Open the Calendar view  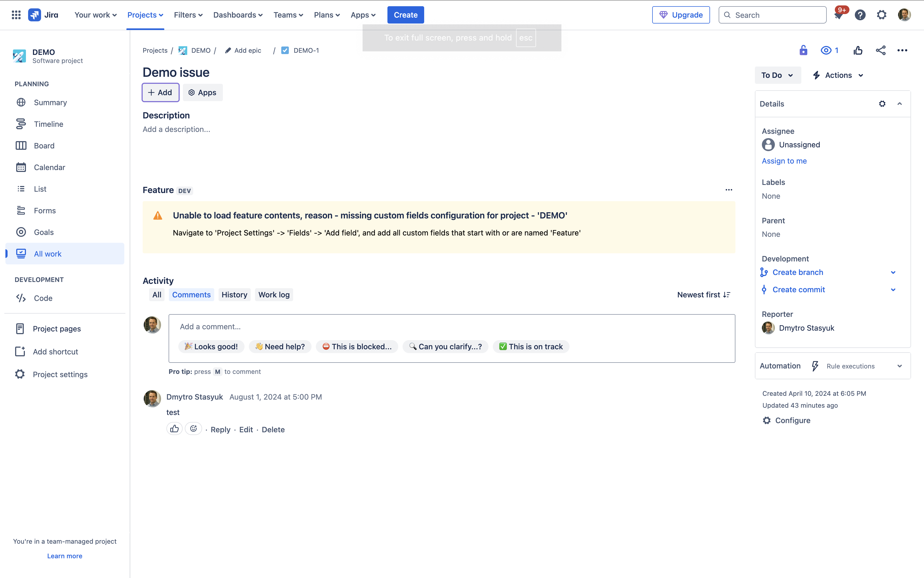click(65, 167)
